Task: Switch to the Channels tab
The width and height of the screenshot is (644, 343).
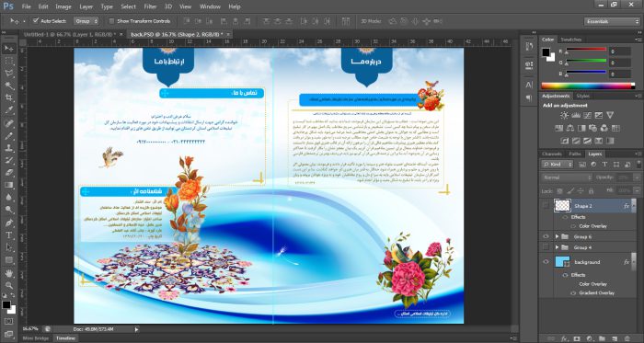Action: pyautogui.click(x=552, y=154)
